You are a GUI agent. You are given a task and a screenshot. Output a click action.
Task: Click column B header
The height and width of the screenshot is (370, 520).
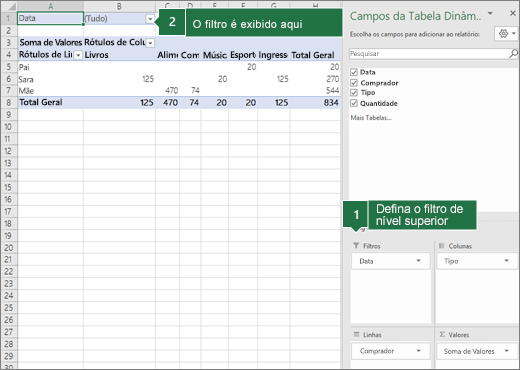(x=119, y=6)
